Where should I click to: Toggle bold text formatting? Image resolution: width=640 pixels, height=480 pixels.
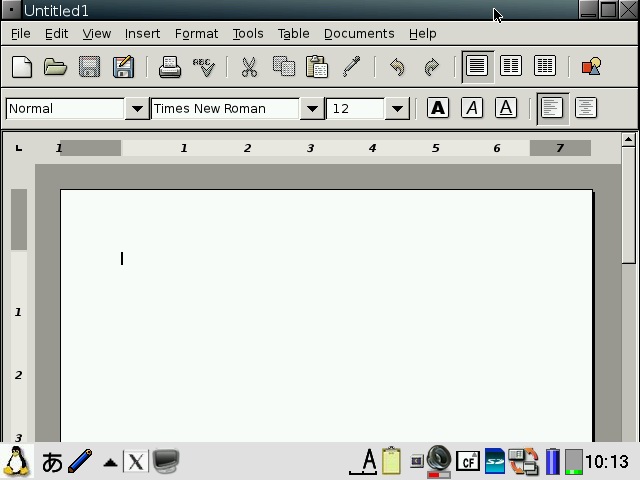point(438,108)
